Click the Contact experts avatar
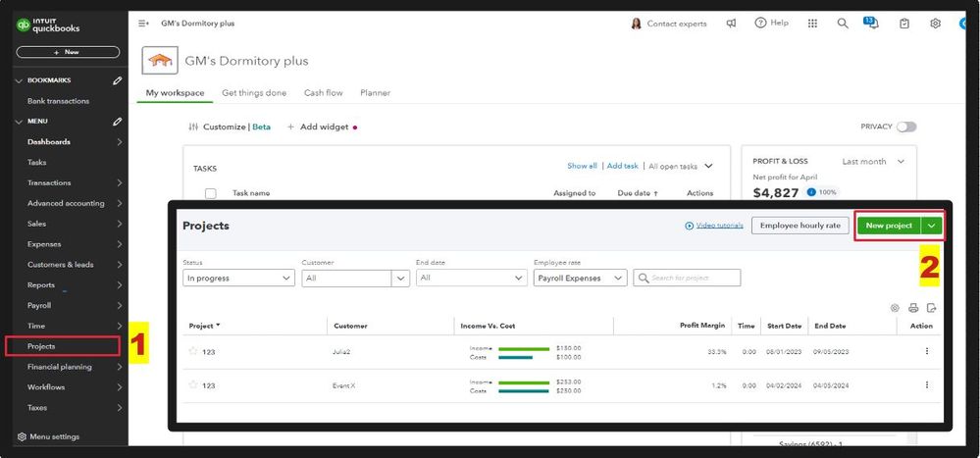This screenshot has width=980, height=458. pyautogui.click(x=637, y=24)
